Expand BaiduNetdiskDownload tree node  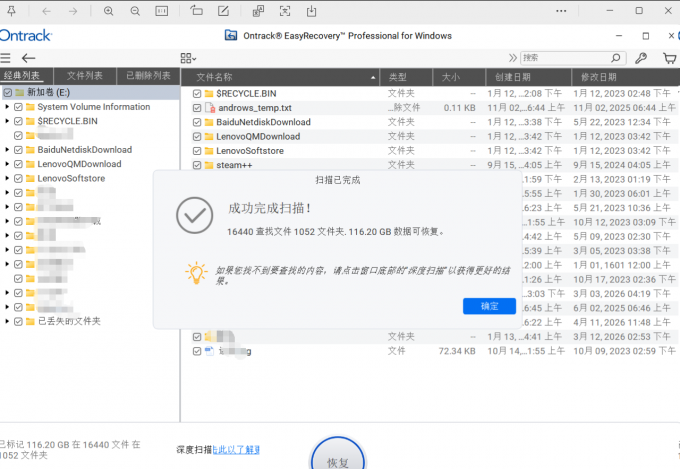pyautogui.click(x=7, y=150)
